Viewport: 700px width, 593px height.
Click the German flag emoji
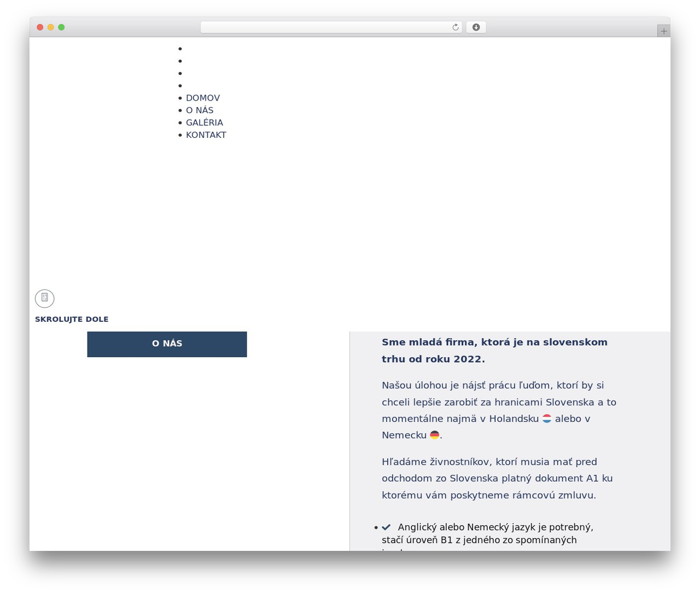coord(435,435)
